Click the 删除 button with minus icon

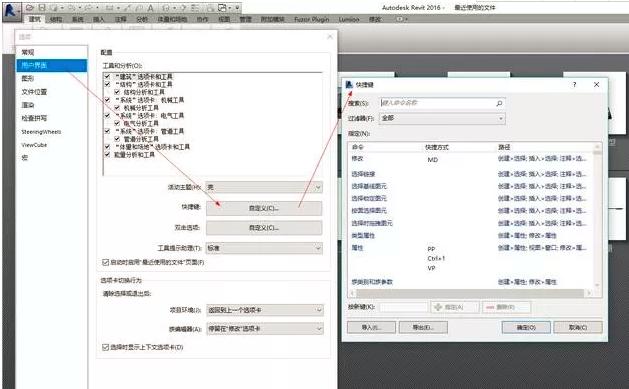(x=506, y=307)
